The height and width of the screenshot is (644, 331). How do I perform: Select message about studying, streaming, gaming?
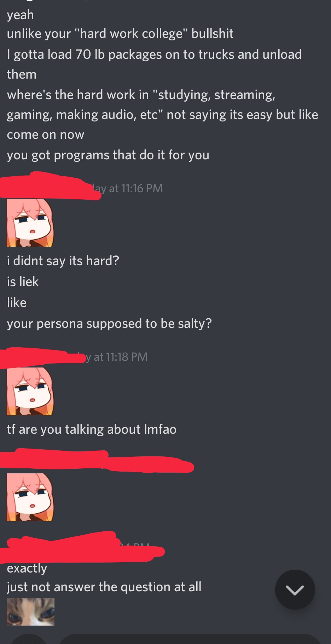tap(163, 114)
